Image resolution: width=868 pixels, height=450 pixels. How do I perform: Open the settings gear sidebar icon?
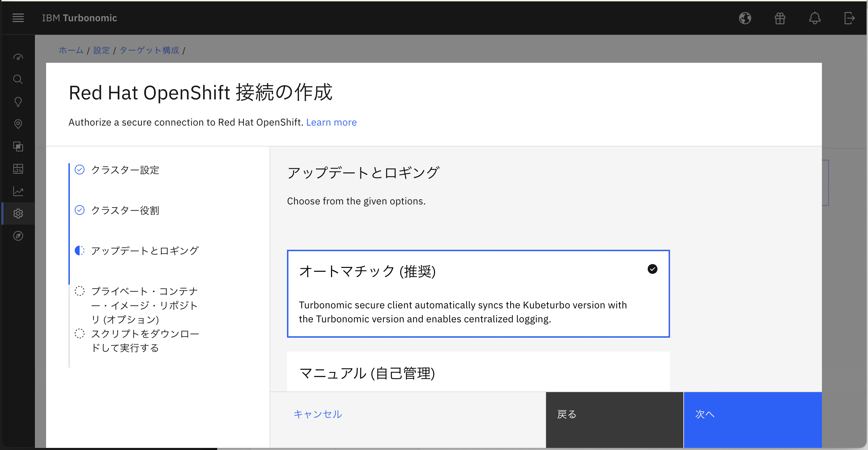pos(18,213)
